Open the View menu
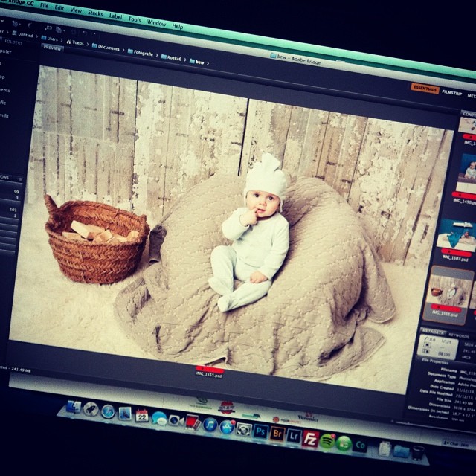 point(76,10)
